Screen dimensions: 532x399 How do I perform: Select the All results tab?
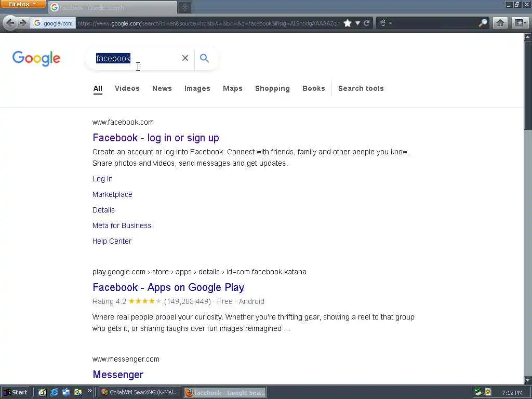click(x=98, y=88)
